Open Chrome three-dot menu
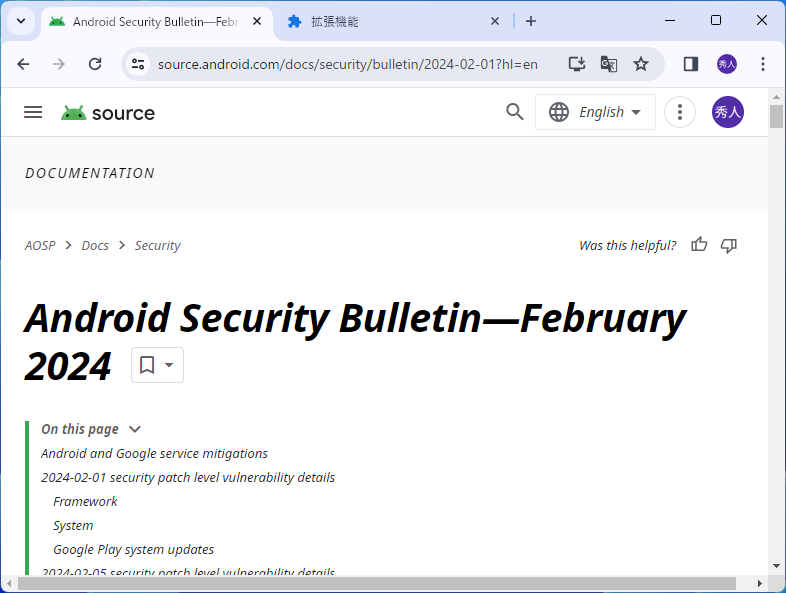786x593 pixels. (x=762, y=64)
